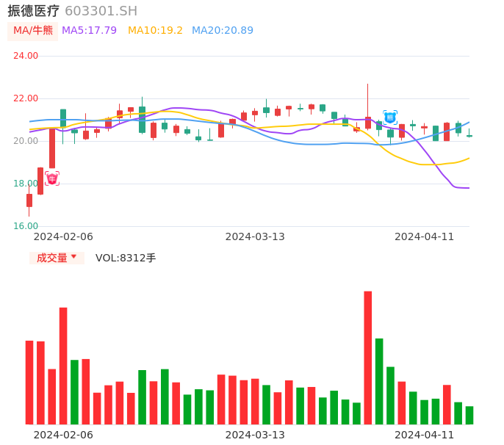Toggle the MA5 moving average label

pos(89,31)
